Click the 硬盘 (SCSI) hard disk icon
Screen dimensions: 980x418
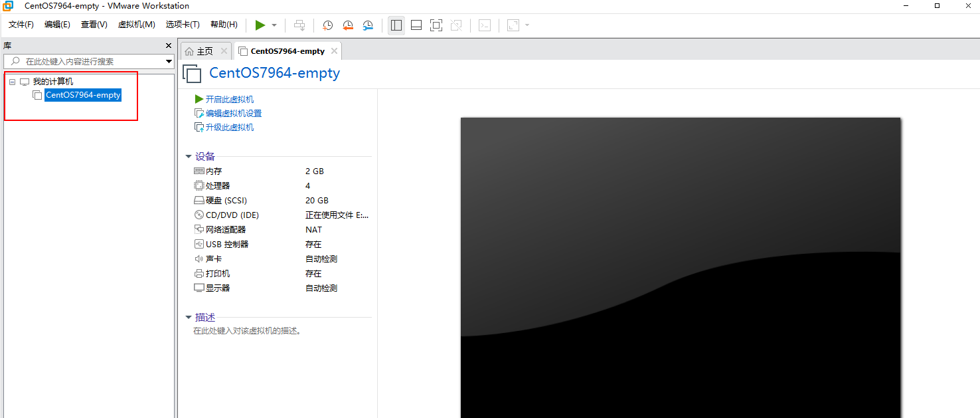tap(199, 200)
